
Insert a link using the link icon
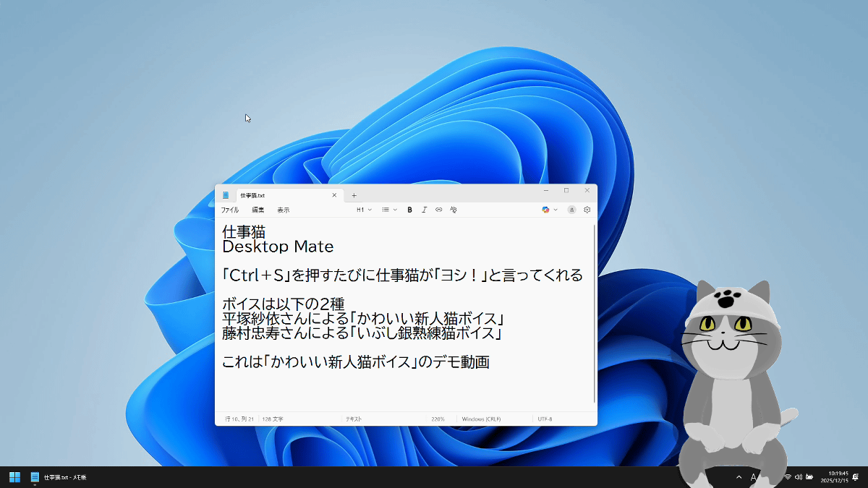coord(438,210)
